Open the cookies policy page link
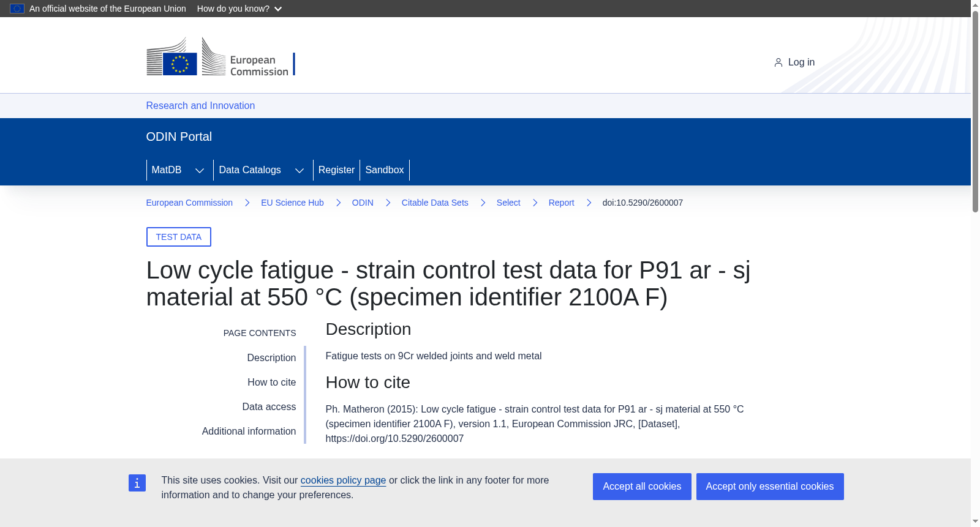 pyautogui.click(x=343, y=480)
